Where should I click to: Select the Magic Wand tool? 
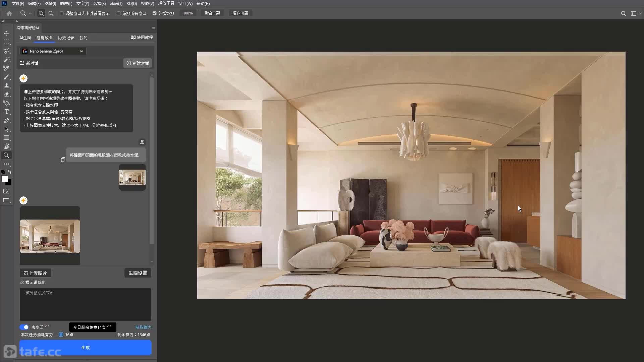tap(6, 59)
